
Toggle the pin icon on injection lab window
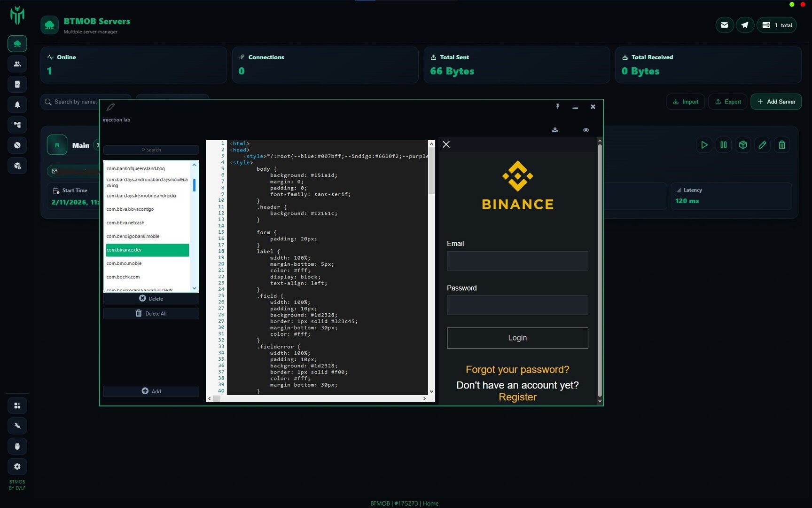(x=557, y=106)
